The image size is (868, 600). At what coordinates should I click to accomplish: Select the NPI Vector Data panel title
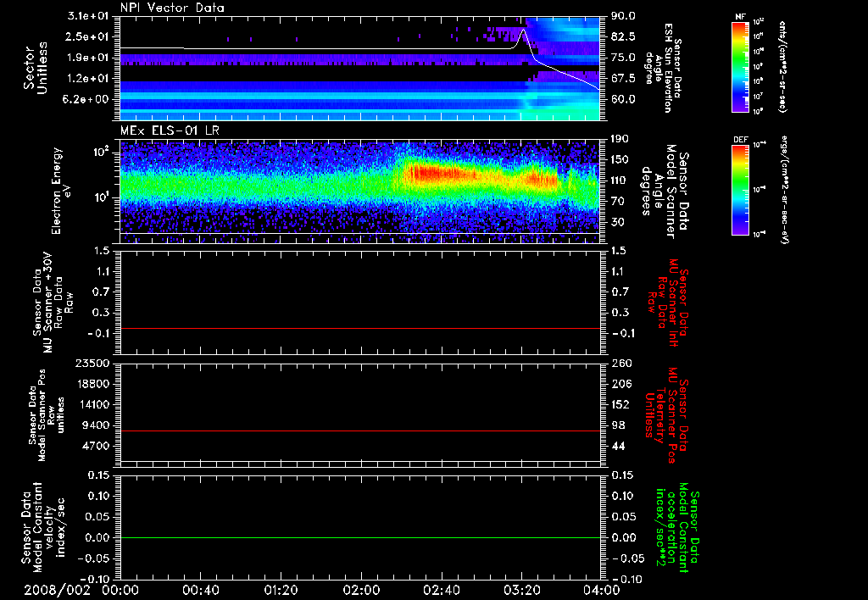[x=173, y=8]
